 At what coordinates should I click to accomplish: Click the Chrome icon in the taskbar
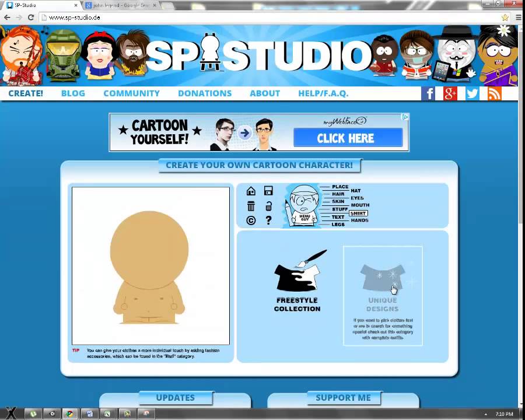coord(69,414)
